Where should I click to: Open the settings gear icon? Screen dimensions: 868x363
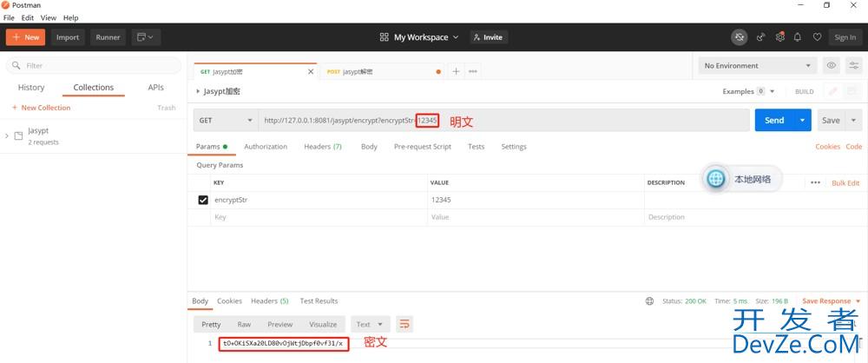tap(780, 37)
